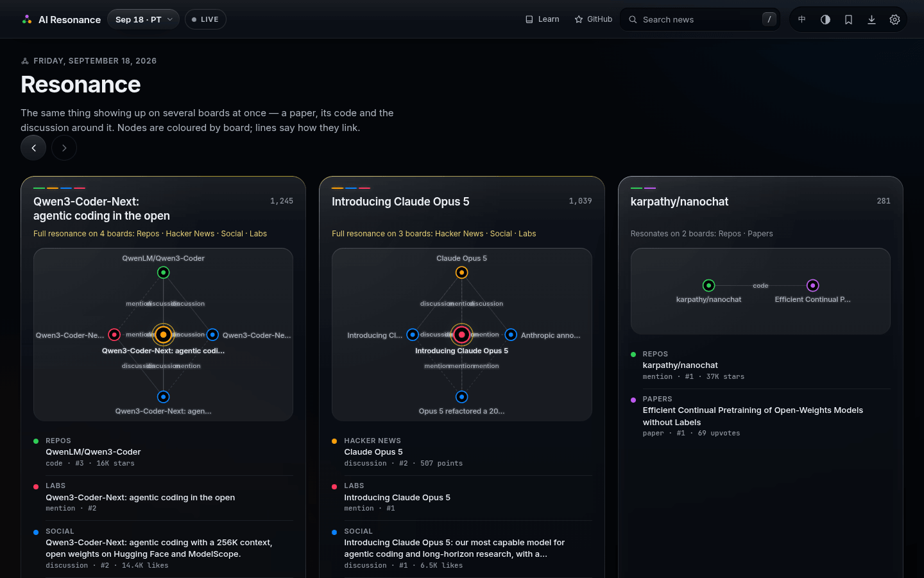Switch language with the 中 icon

click(802, 19)
